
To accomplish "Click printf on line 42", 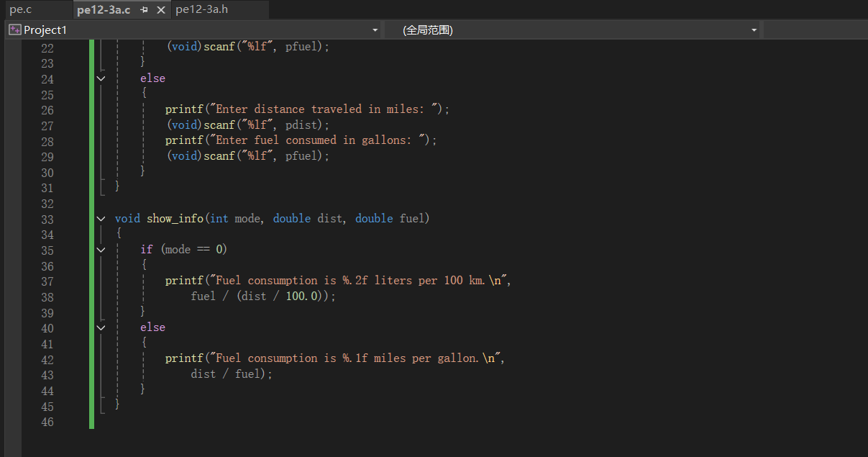I will pos(184,358).
